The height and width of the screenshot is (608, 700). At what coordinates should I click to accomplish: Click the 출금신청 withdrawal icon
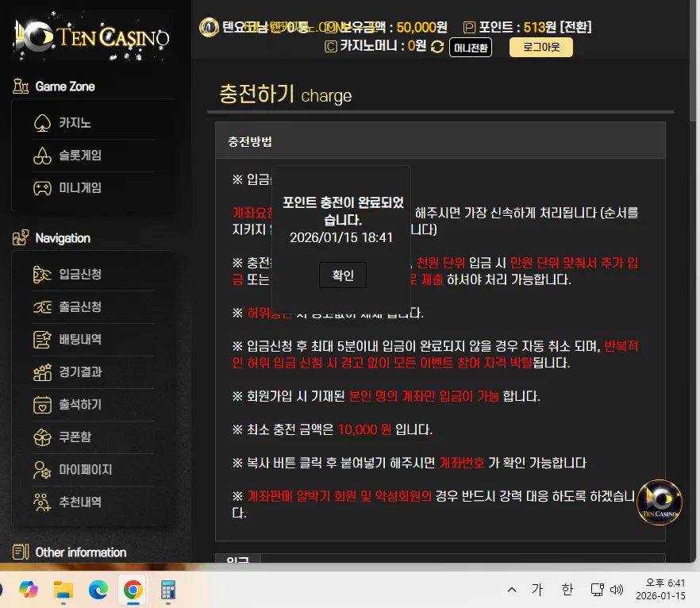(42, 306)
